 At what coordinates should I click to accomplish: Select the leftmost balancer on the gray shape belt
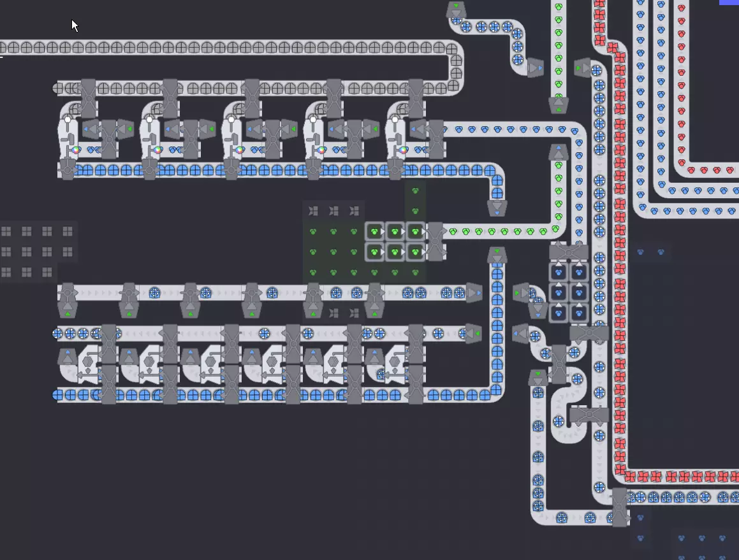coord(88,99)
